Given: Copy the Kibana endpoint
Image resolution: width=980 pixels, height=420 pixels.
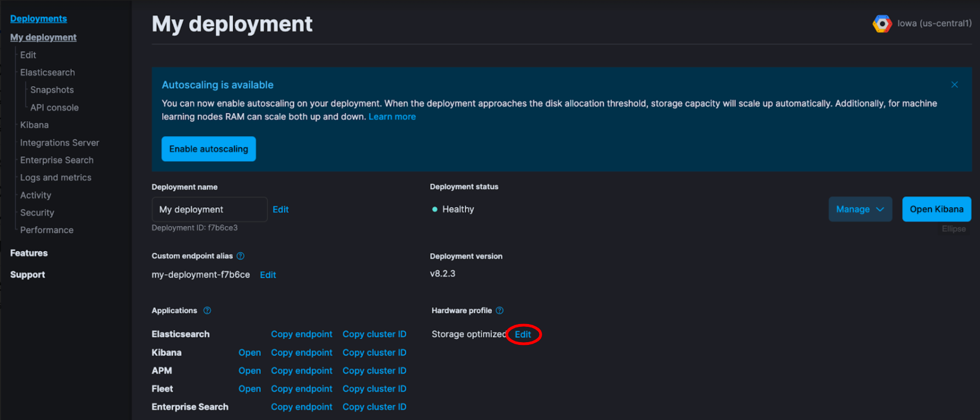Looking at the screenshot, I should click(x=302, y=353).
